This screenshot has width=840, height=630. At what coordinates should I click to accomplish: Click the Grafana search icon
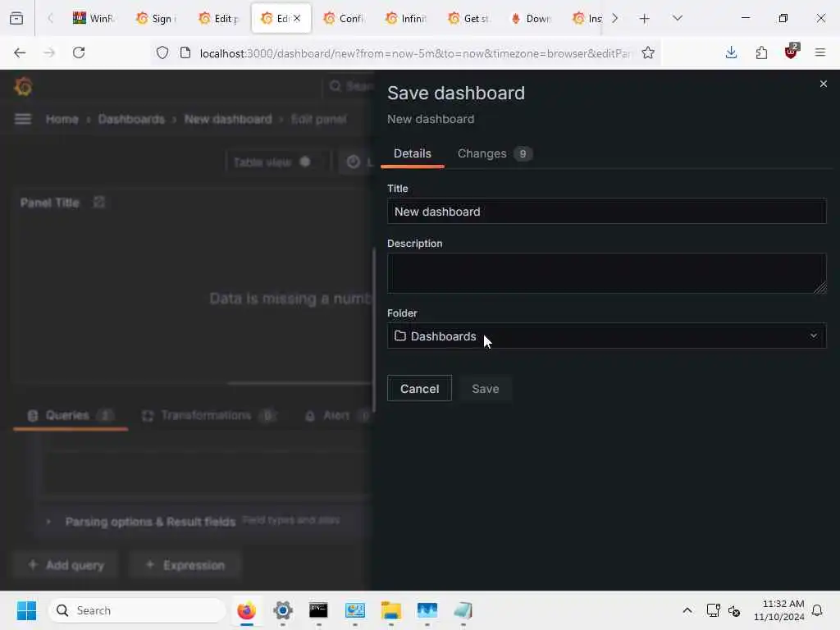[x=336, y=86]
